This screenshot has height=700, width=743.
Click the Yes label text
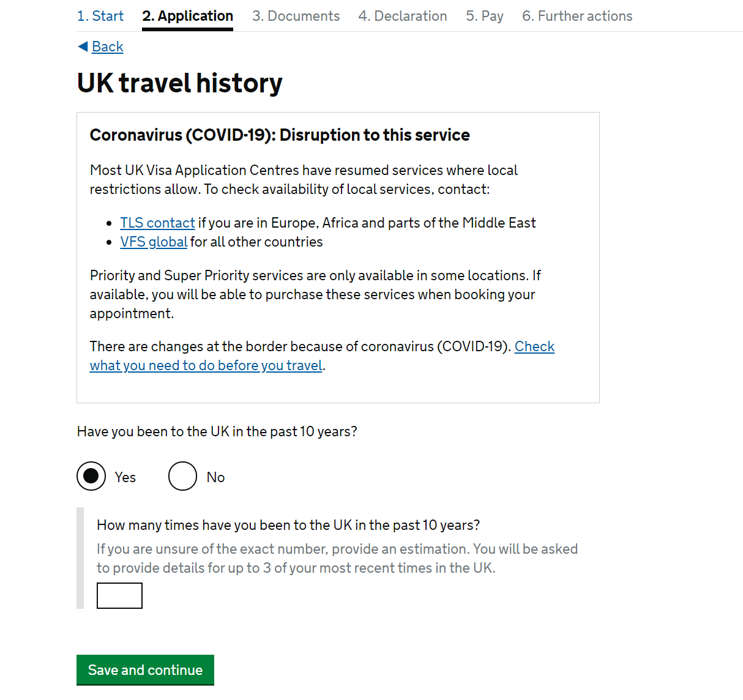point(125,477)
